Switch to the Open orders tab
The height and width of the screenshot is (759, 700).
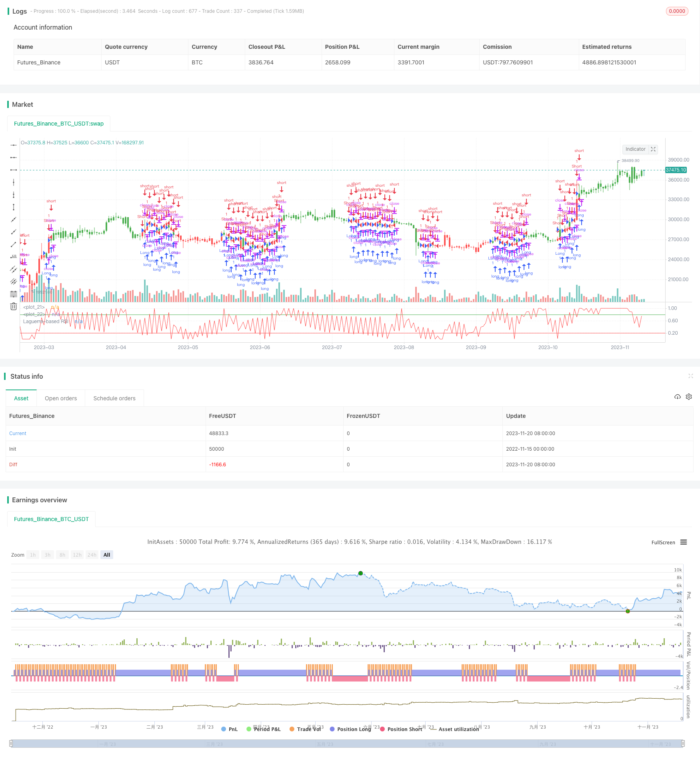tap(61, 398)
